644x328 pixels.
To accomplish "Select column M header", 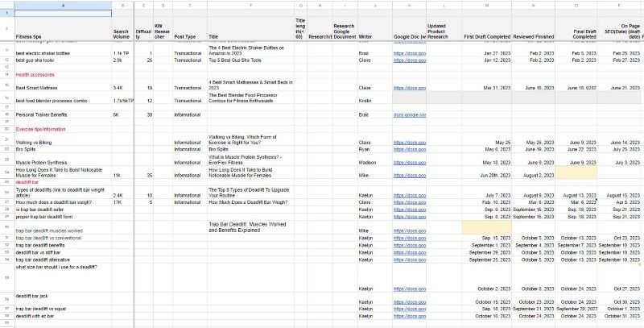I will [x=487, y=6].
